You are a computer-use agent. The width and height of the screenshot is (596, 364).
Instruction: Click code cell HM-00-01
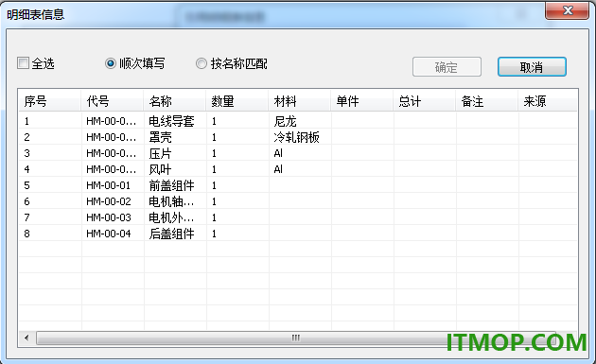tap(109, 185)
